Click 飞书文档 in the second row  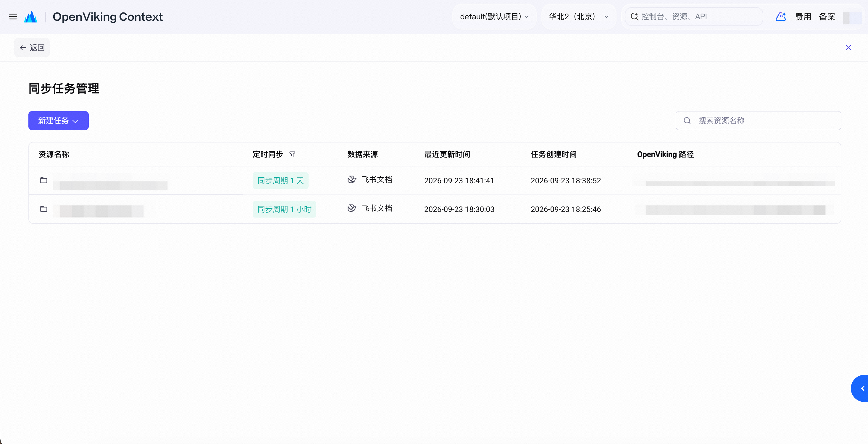point(377,208)
